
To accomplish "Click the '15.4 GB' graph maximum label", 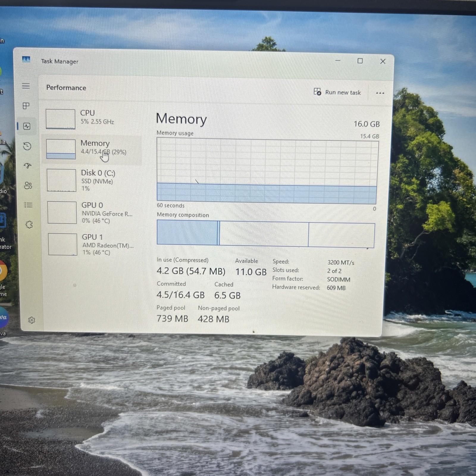I will tap(369, 136).
